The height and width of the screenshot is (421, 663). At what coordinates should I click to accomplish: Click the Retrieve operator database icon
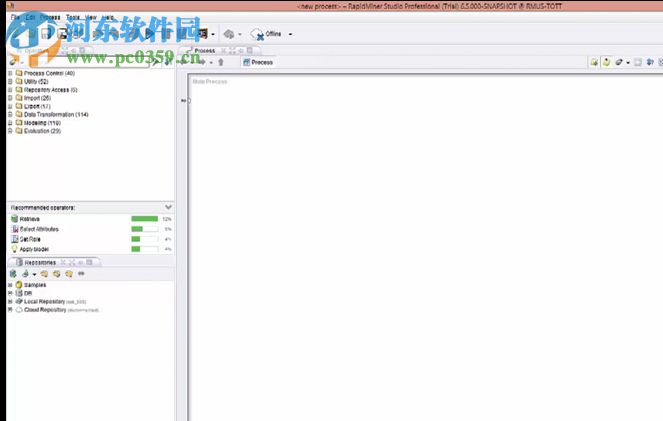(x=14, y=219)
